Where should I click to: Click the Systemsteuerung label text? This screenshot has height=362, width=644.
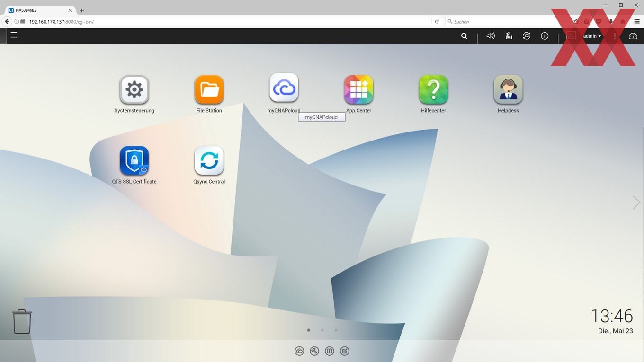pos(134,110)
